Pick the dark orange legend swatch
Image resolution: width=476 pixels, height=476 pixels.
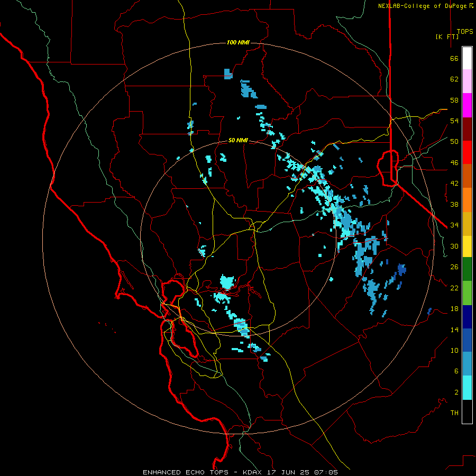pos(467,176)
